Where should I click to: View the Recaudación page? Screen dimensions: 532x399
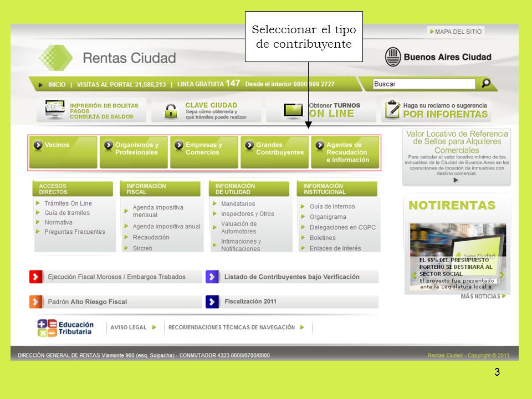coord(151,237)
